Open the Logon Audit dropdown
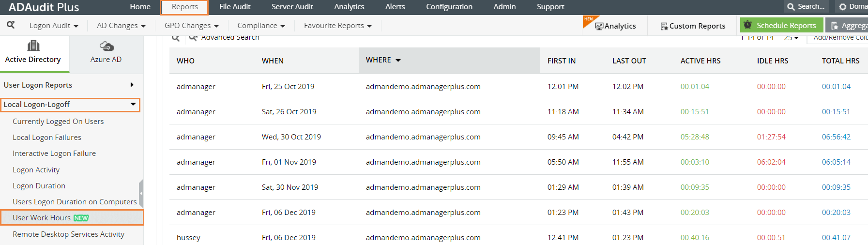 [x=54, y=26]
